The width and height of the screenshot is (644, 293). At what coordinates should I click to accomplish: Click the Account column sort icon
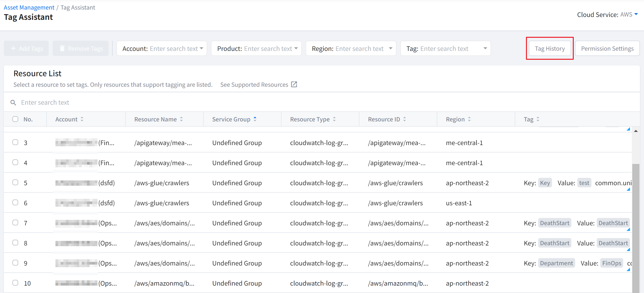click(x=82, y=119)
